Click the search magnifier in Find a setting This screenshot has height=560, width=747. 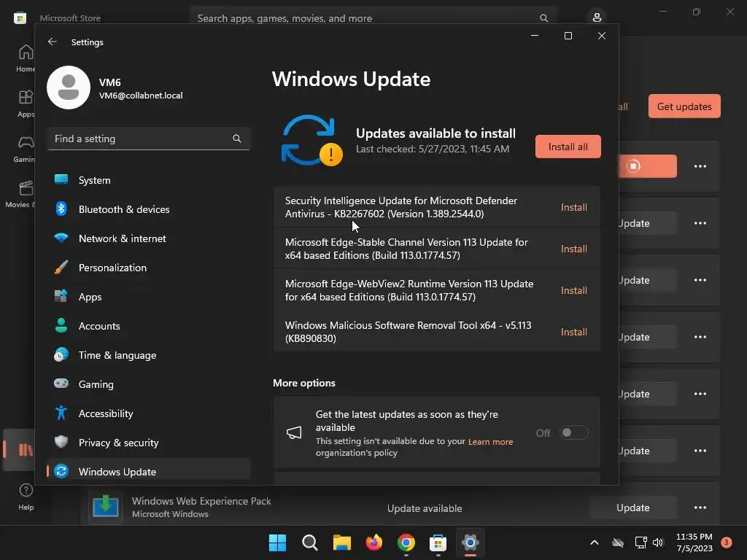click(237, 139)
